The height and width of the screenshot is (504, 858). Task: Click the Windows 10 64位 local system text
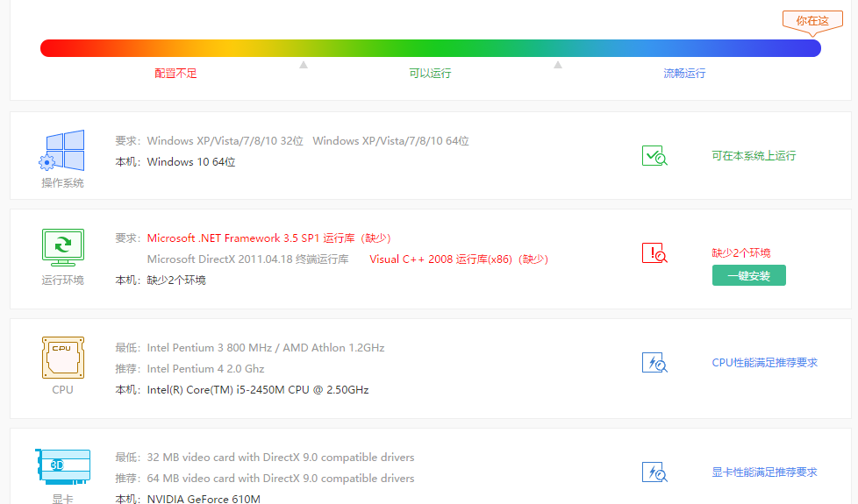(x=191, y=162)
